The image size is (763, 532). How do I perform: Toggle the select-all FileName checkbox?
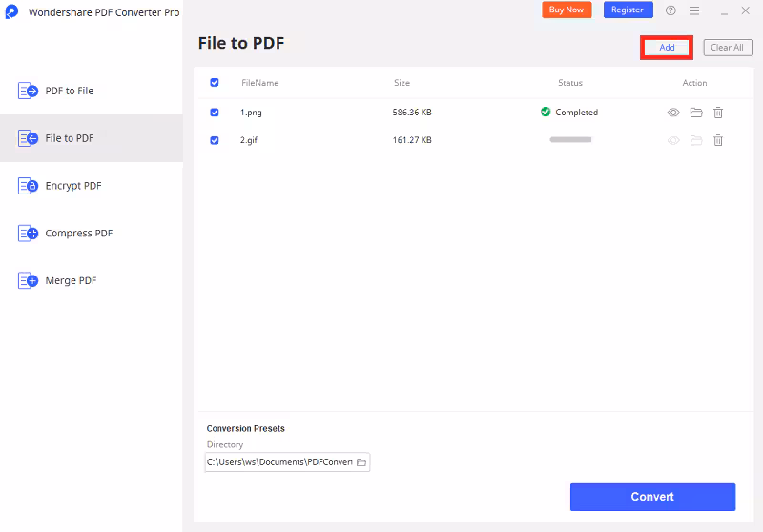214,83
